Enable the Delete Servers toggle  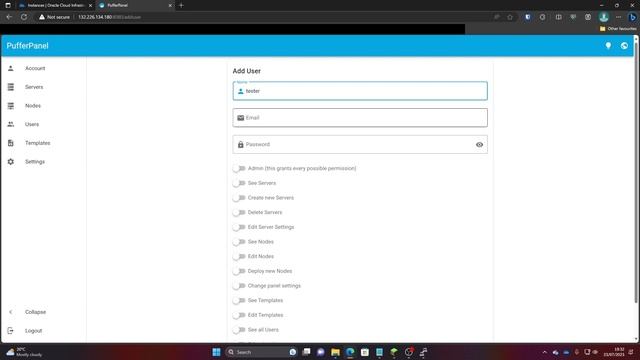(239, 212)
